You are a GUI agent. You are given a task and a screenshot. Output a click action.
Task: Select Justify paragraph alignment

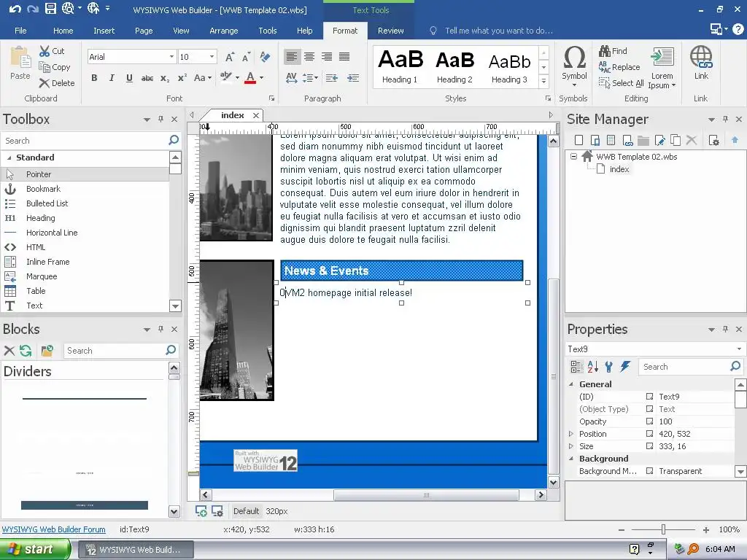pyautogui.click(x=344, y=57)
